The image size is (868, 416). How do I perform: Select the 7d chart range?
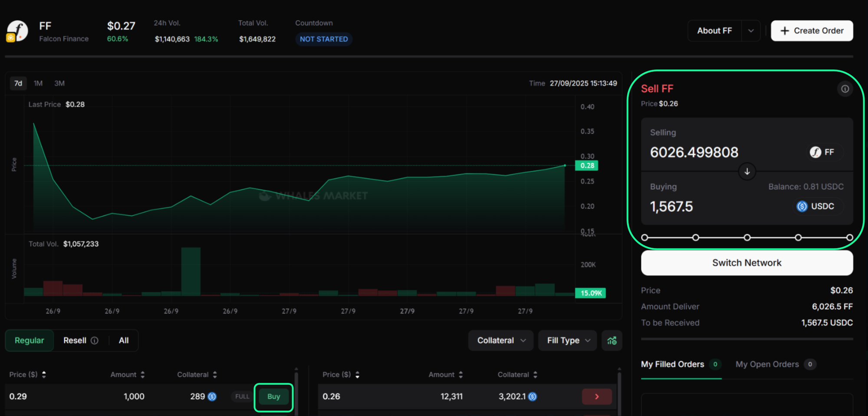click(18, 83)
